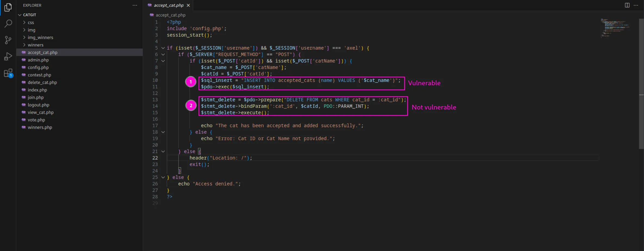
Task: Click the '$sql_insert' statement on line 10
Action: coord(301,80)
